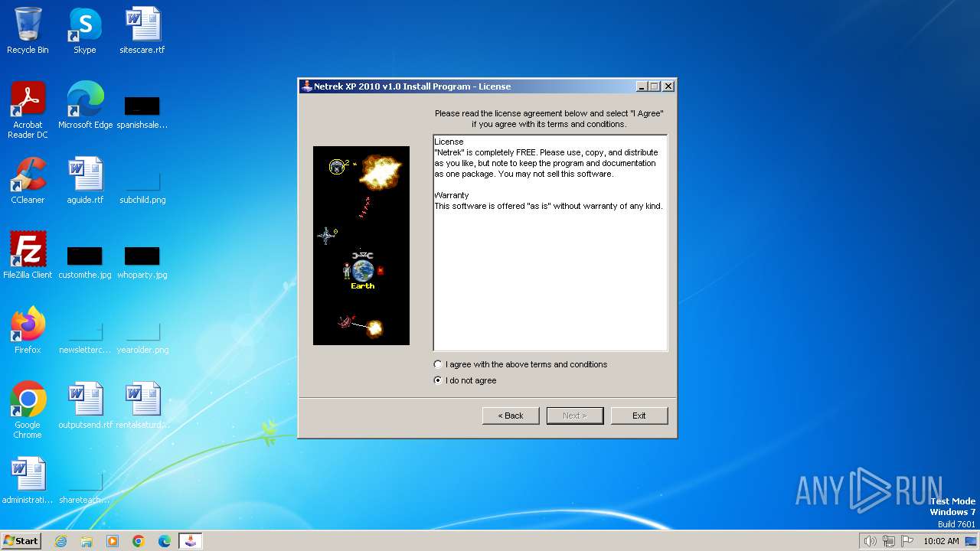The image size is (980, 551).
Task: Open the aguide.rtf document
Action: [85, 181]
